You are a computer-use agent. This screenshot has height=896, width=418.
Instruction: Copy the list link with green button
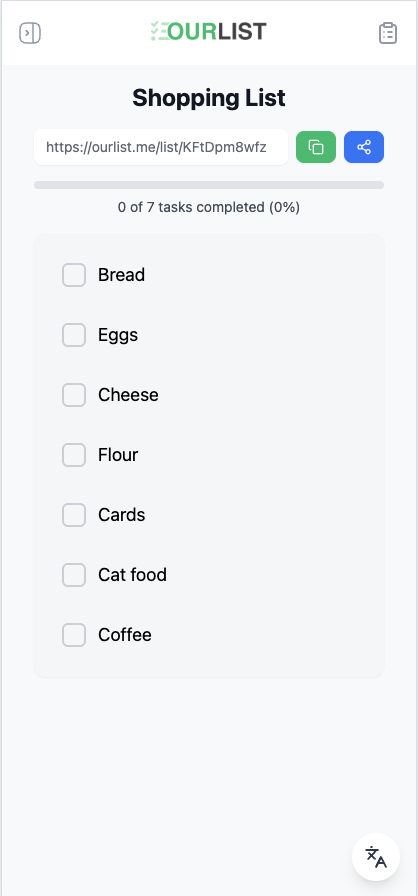[x=316, y=147]
